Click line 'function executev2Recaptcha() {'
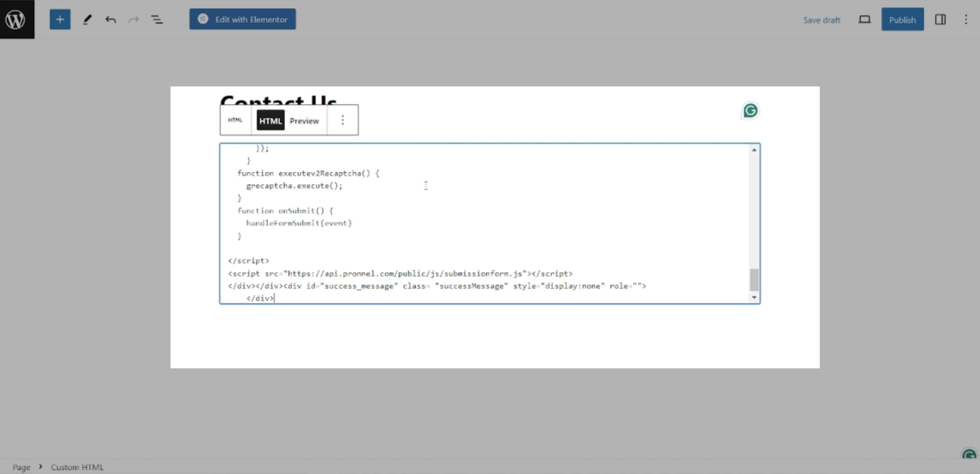 [x=308, y=173]
